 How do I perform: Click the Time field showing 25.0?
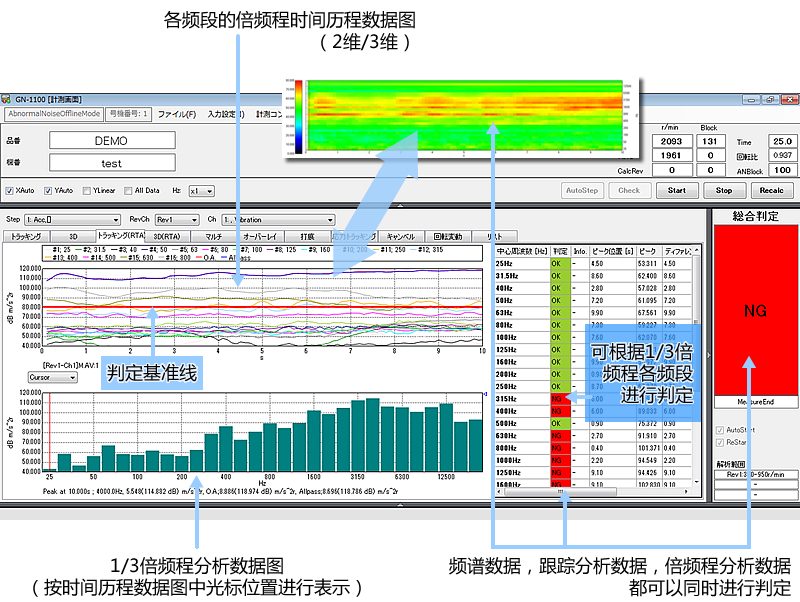pos(782,141)
